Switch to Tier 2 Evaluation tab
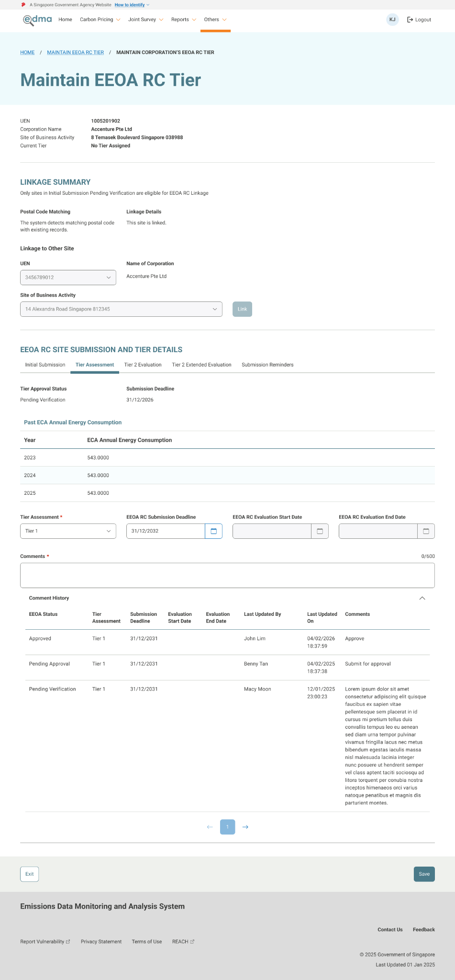The height and width of the screenshot is (980, 455). click(143, 365)
